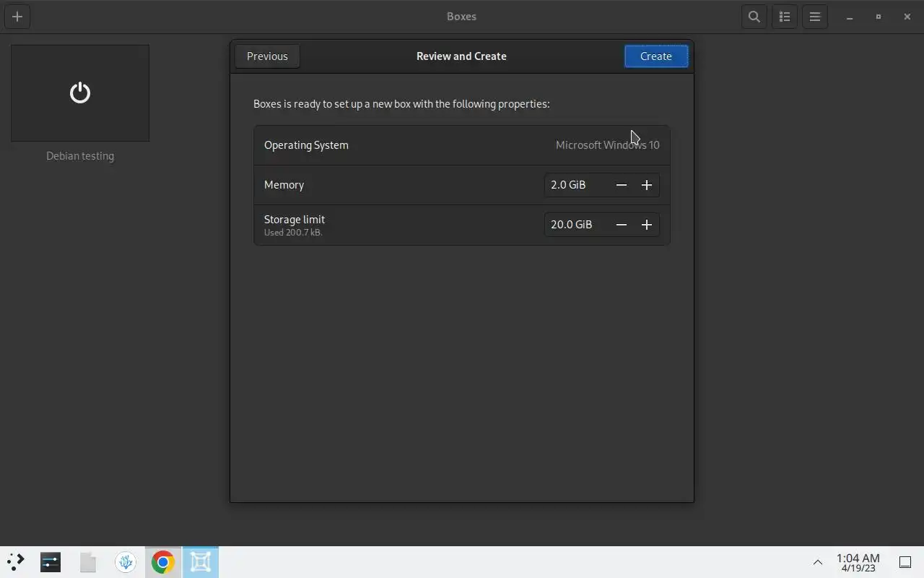The image size is (924, 578).
Task: Click the Debian testing label
Action: point(80,156)
